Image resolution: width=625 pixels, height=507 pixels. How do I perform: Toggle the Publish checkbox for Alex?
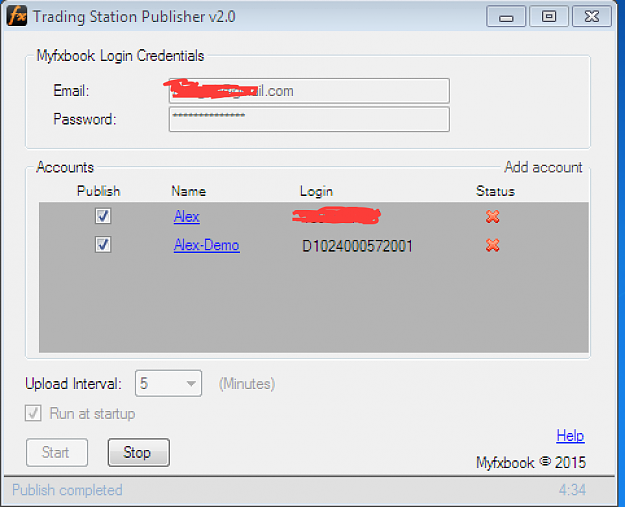103,216
